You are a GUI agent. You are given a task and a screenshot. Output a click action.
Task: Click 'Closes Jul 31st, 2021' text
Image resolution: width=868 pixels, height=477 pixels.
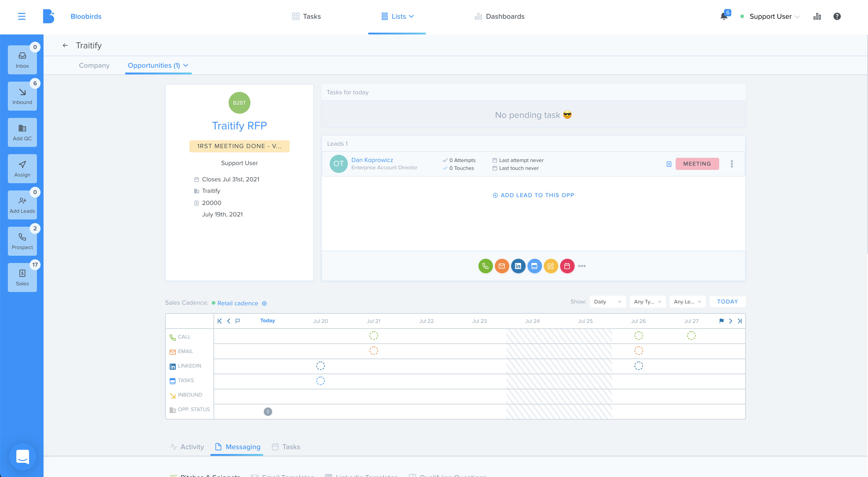coord(231,180)
